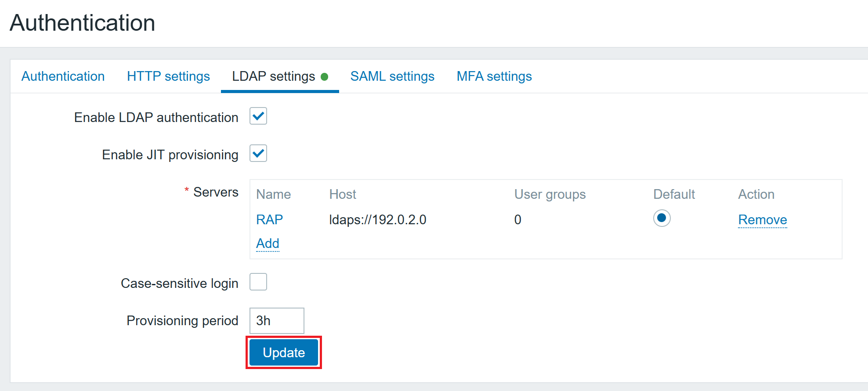
Task: Open the RAP server entry
Action: (x=269, y=219)
